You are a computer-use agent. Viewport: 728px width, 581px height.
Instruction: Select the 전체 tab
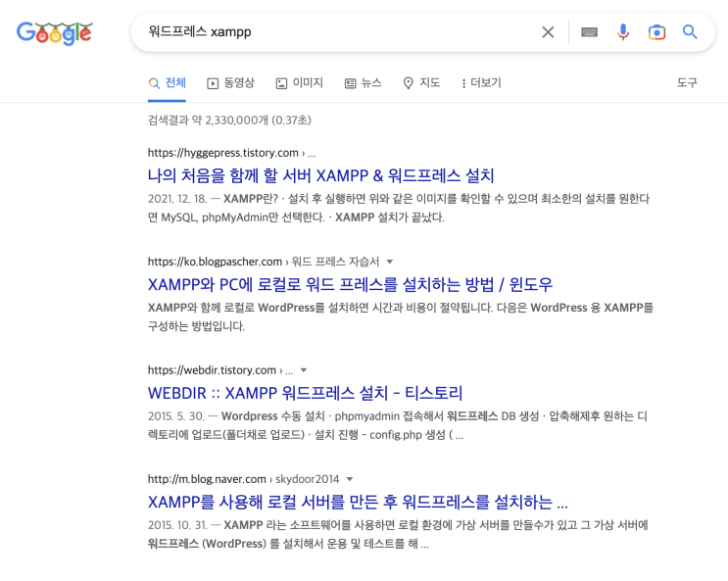[168, 83]
